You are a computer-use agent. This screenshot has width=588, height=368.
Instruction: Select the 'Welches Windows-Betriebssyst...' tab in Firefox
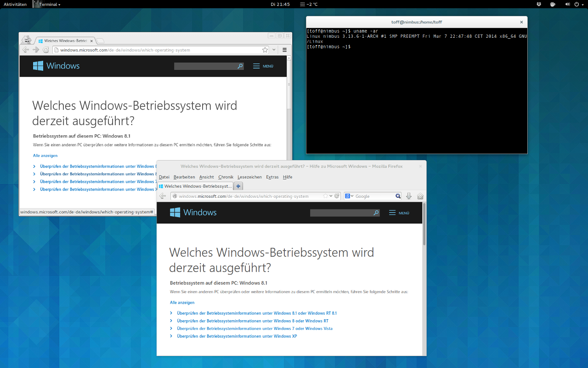tap(195, 186)
